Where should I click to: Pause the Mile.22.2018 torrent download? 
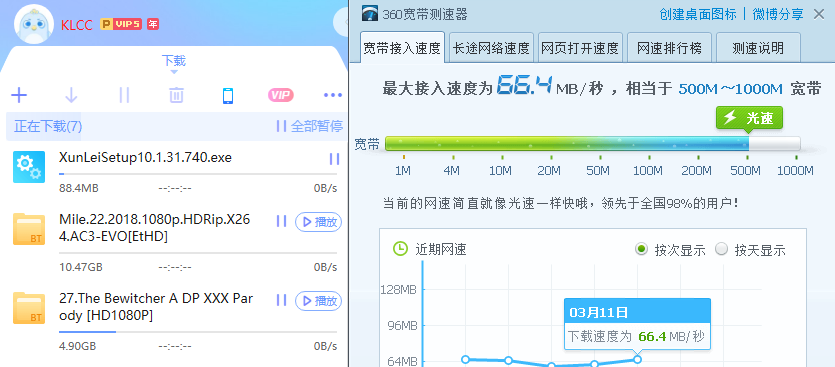pos(282,221)
